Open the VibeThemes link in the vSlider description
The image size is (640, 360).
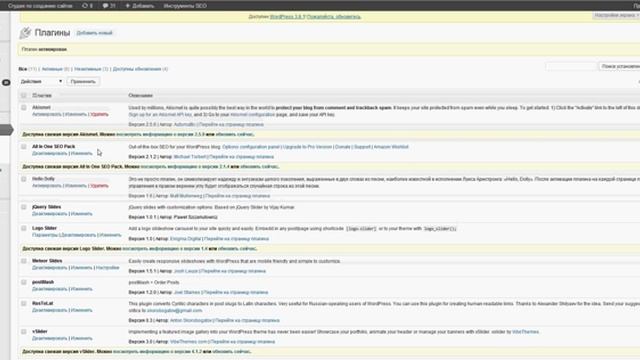(x=525, y=332)
